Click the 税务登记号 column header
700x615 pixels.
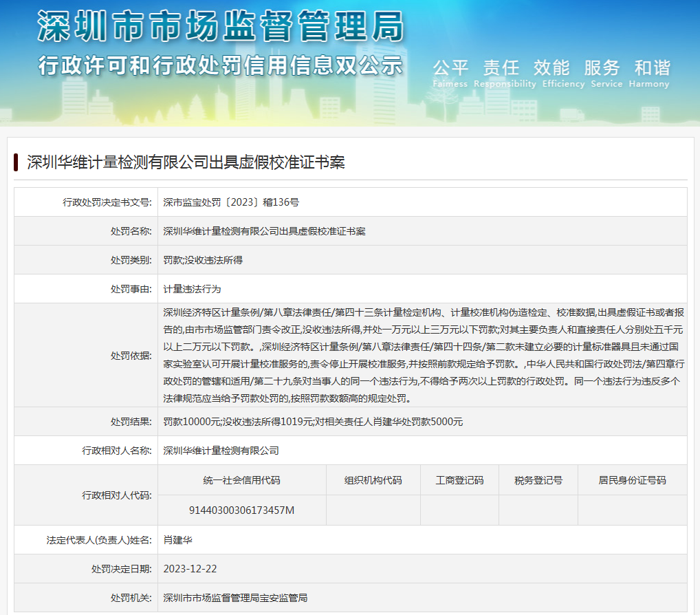(x=538, y=480)
